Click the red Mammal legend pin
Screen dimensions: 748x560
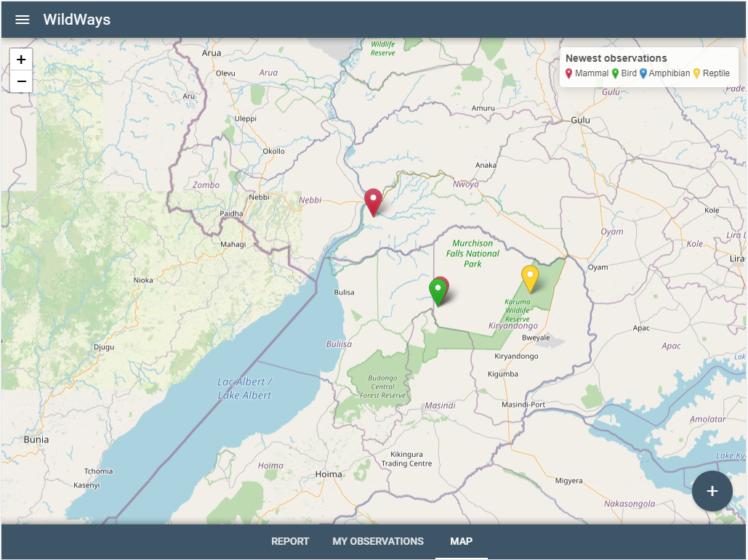(569, 73)
